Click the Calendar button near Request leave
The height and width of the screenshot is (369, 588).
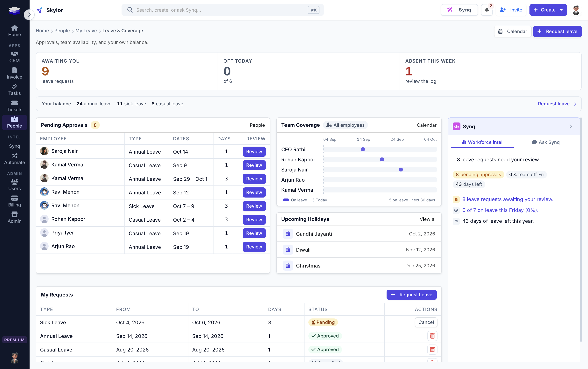click(513, 31)
